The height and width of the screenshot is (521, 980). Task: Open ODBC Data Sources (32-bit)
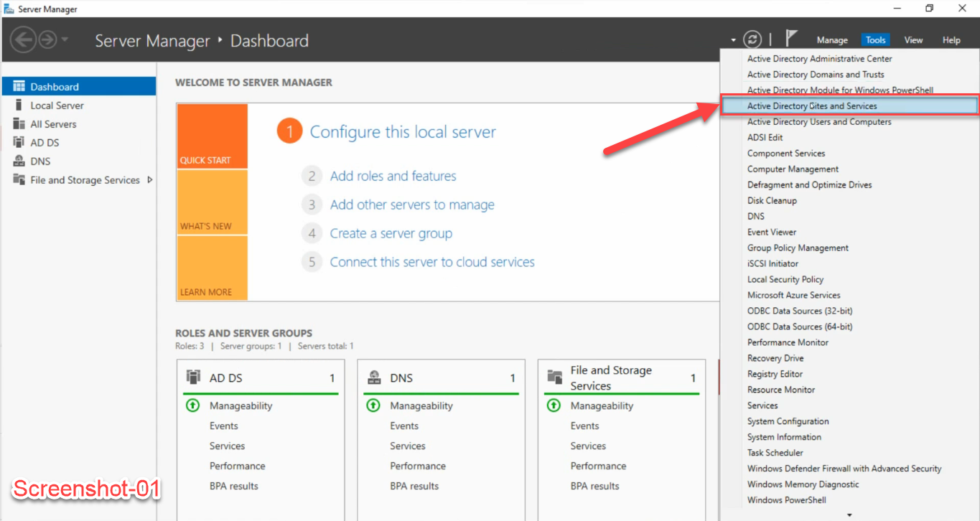[850, 311]
